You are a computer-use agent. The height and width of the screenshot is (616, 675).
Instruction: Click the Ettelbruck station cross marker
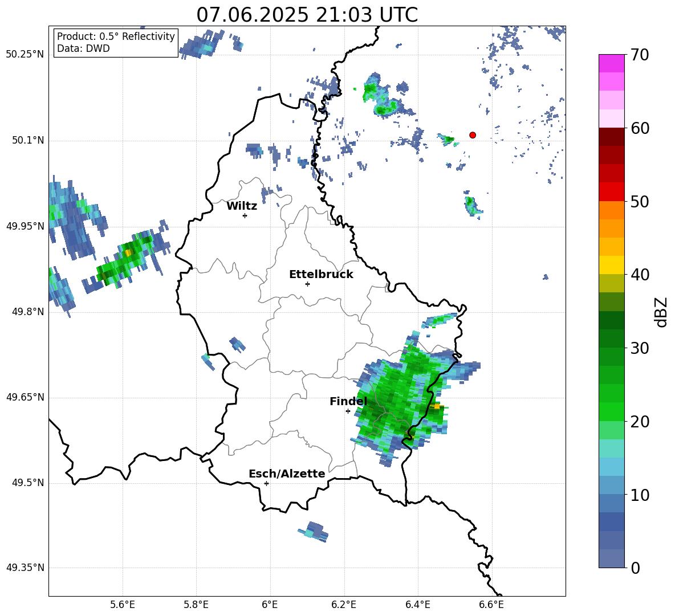coord(307,284)
